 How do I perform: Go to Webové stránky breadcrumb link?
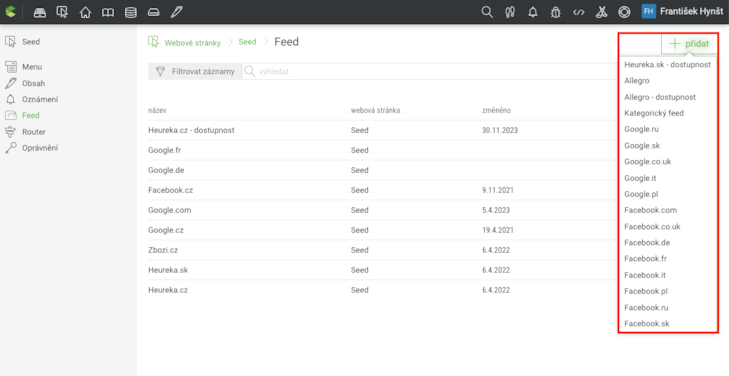point(192,43)
